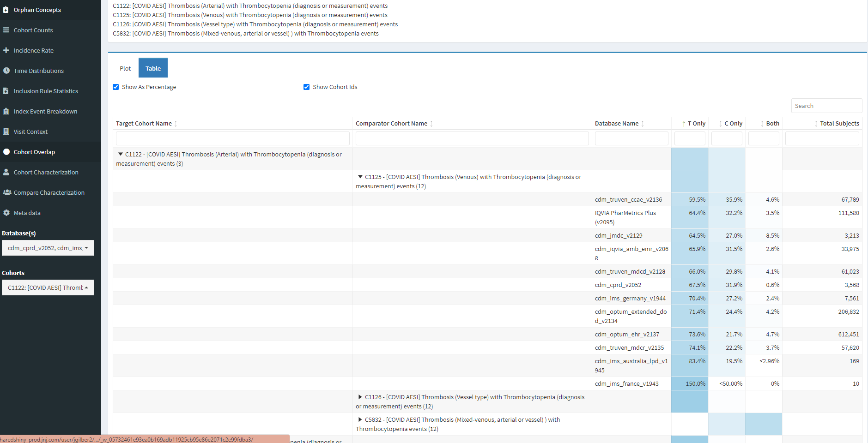View Inclusion Rule Statistics

click(46, 91)
